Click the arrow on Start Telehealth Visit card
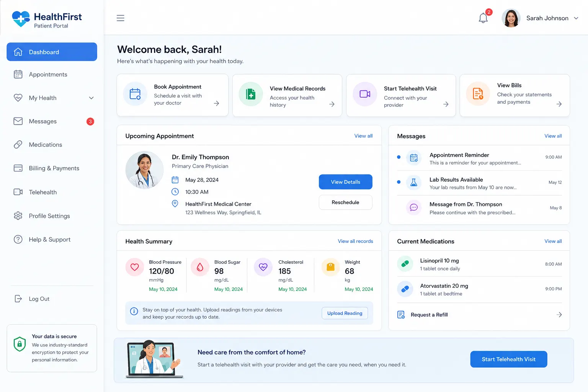This screenshot has width=588, height=392. tap(446, 104)
